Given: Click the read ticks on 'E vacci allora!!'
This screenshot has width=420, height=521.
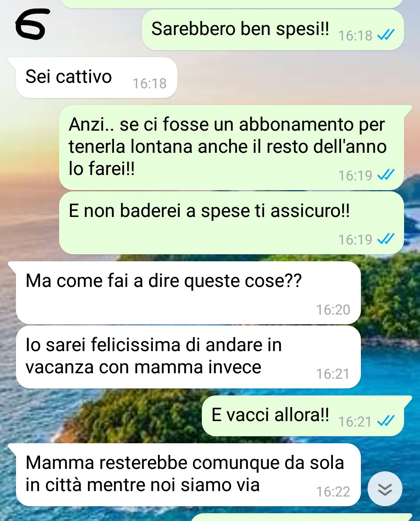Looking at the screenshot, I should [386, 421].
